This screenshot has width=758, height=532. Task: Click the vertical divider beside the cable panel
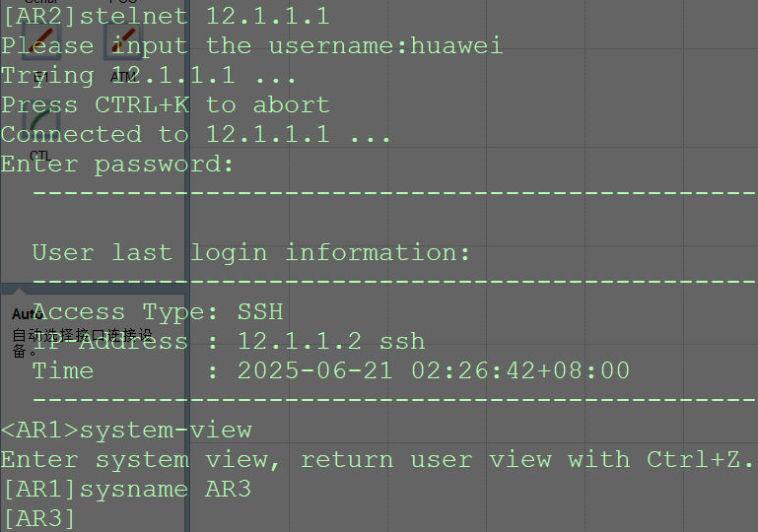pos(187,266)
